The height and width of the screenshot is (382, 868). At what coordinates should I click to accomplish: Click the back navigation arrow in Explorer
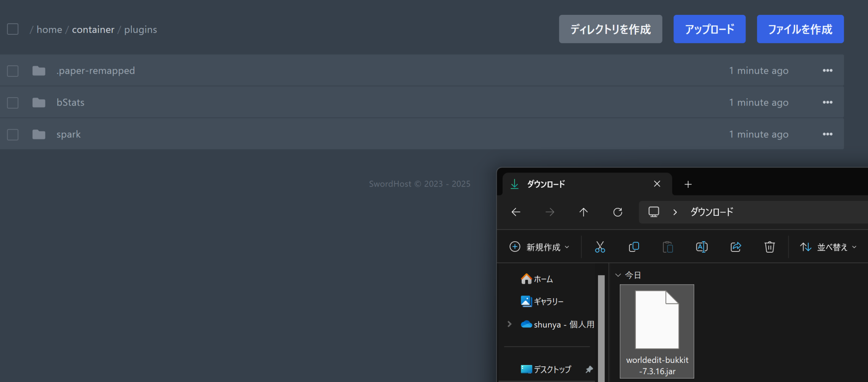pyautogui.click(x=515, y=212)
